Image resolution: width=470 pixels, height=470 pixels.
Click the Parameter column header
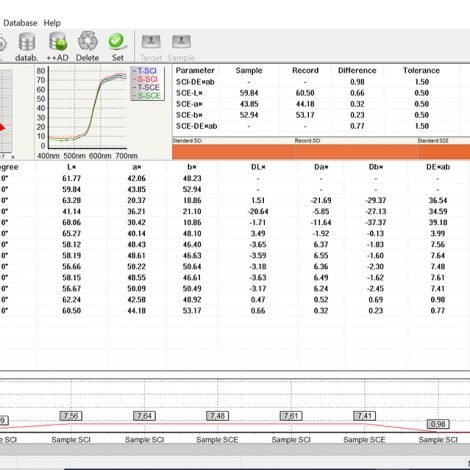(x=195, y=70)
